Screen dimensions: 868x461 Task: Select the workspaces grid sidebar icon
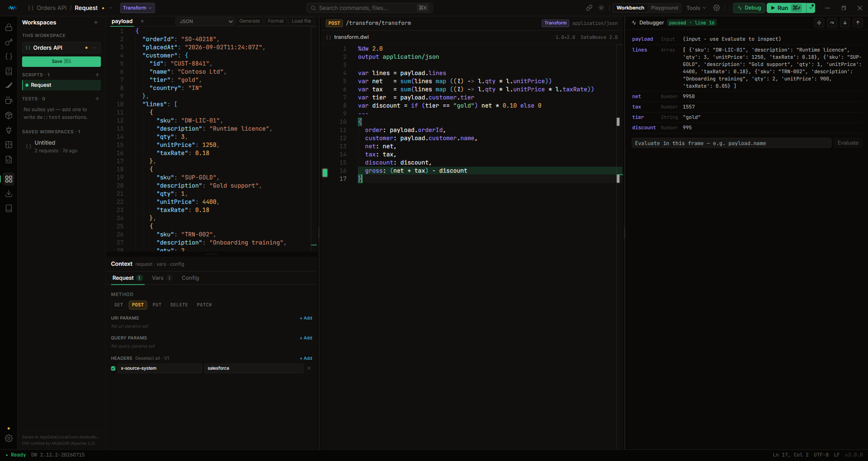click(9, 179)
